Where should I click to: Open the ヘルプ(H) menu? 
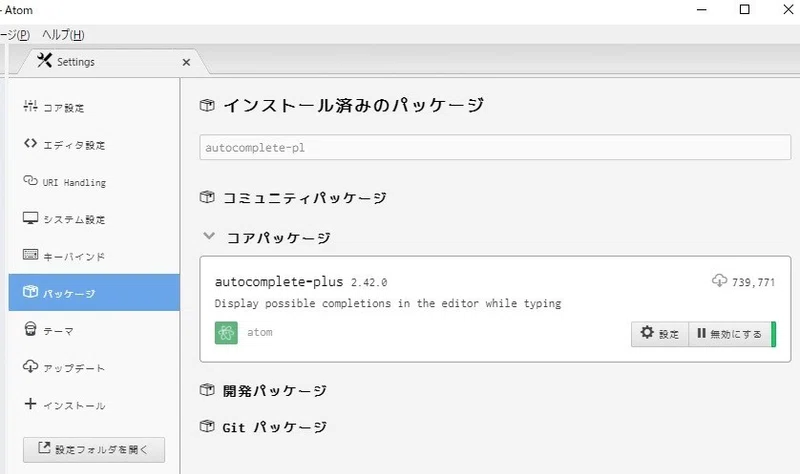(x=63, y=35)
